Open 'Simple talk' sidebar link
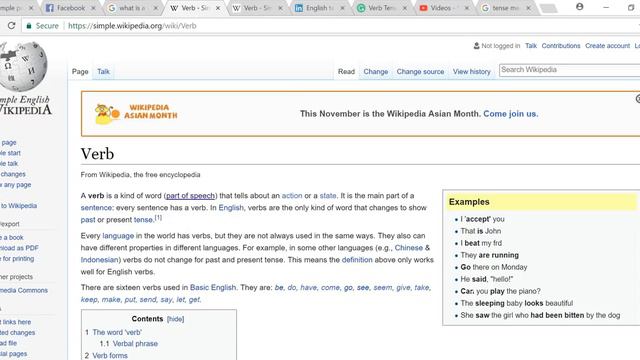Image resolution: width=640 pixels, height=360 pixels. coord(9,163)
